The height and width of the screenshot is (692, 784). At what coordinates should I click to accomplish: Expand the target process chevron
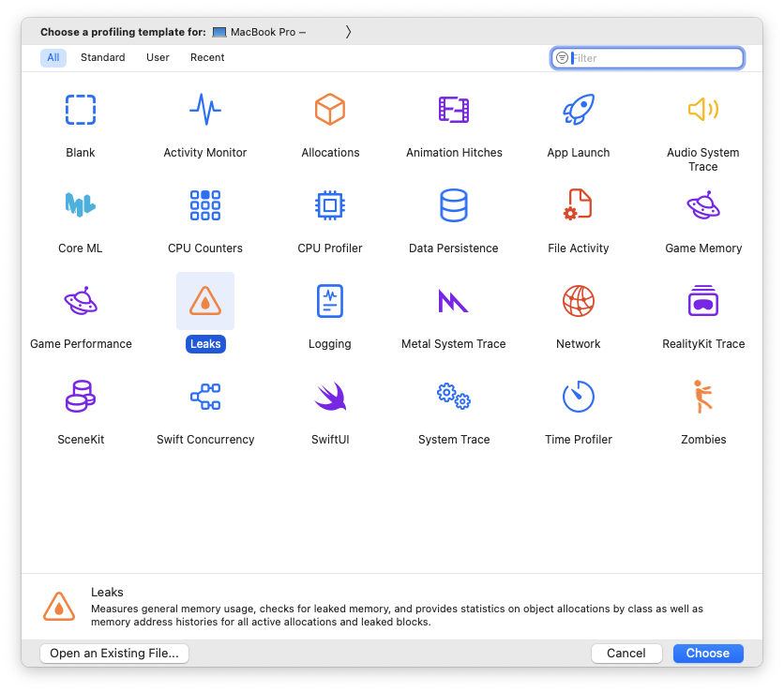(x=349, y=32)
